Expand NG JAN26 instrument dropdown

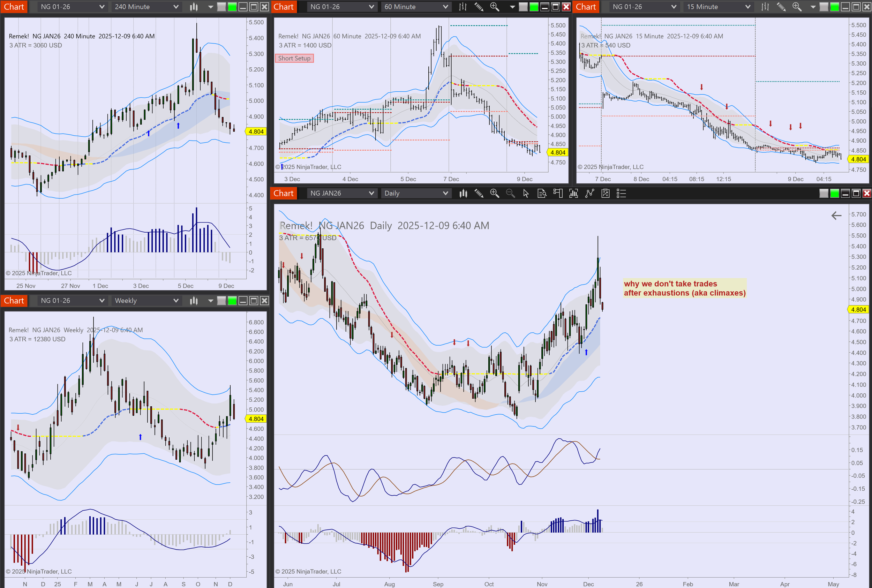coord(371,193)
